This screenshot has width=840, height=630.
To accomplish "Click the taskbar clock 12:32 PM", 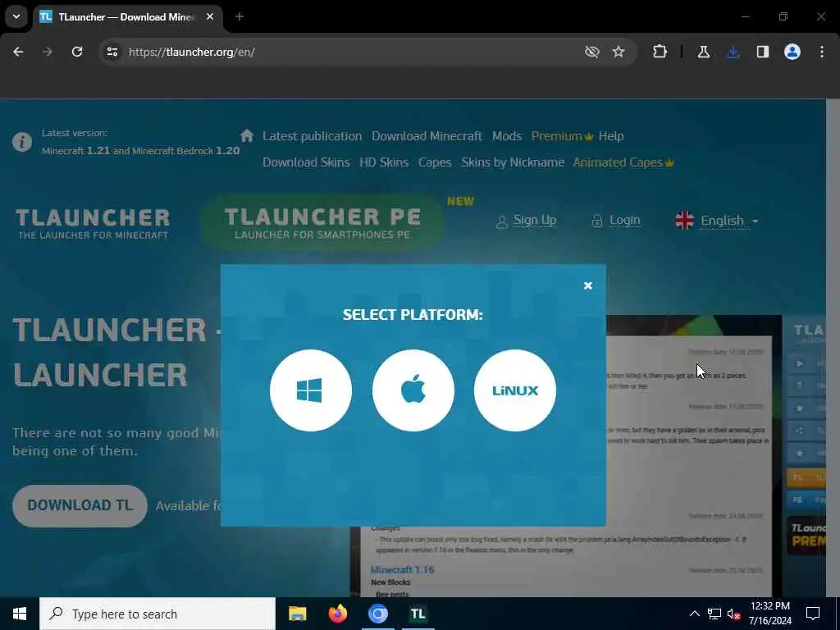I will 769,614.
